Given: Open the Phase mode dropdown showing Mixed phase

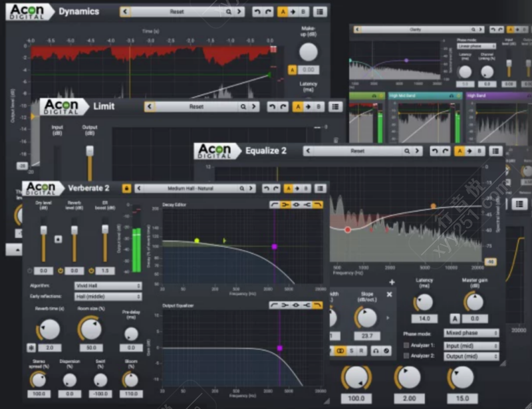Looking at the screenshot, I should [471, 333].
